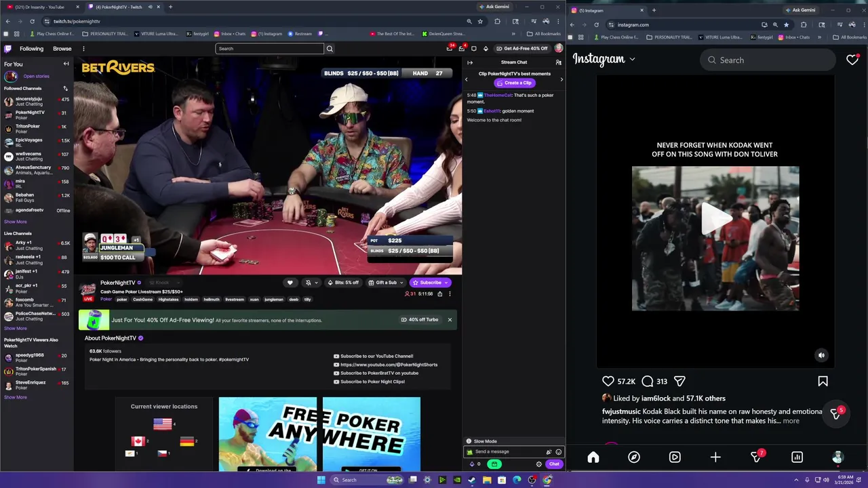The image size is (868, 488).
Task: Open the Following tab on Twitch
Action: tap(31, 49)
